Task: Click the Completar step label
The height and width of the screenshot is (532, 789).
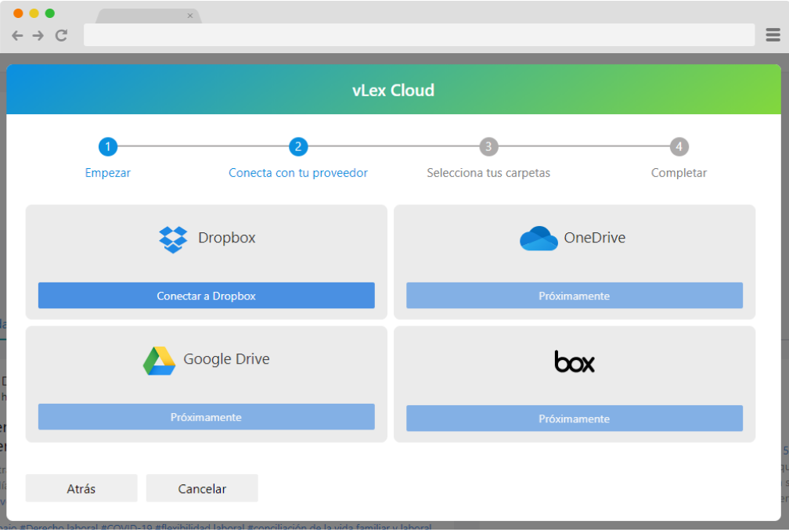Action: coord(679,173)
